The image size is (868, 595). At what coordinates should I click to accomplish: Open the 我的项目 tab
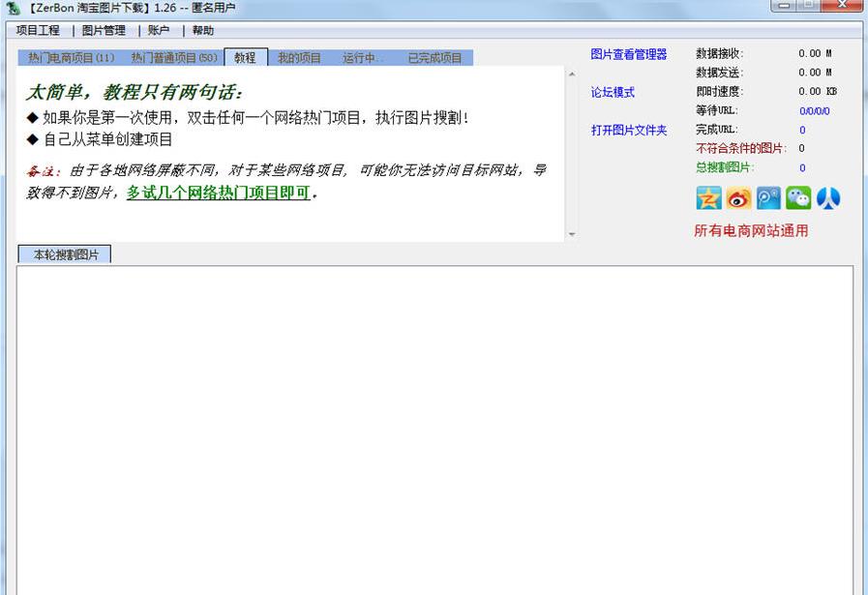[x=299, y=56]
